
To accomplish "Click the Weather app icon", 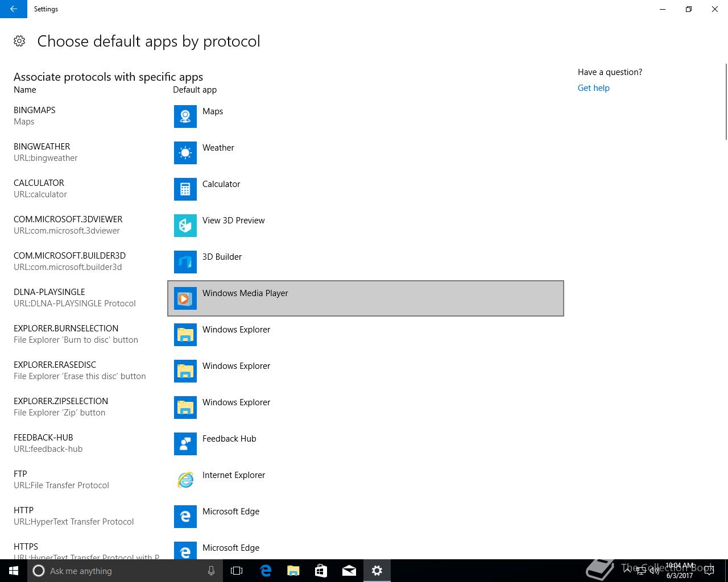I will click(185, 153).
